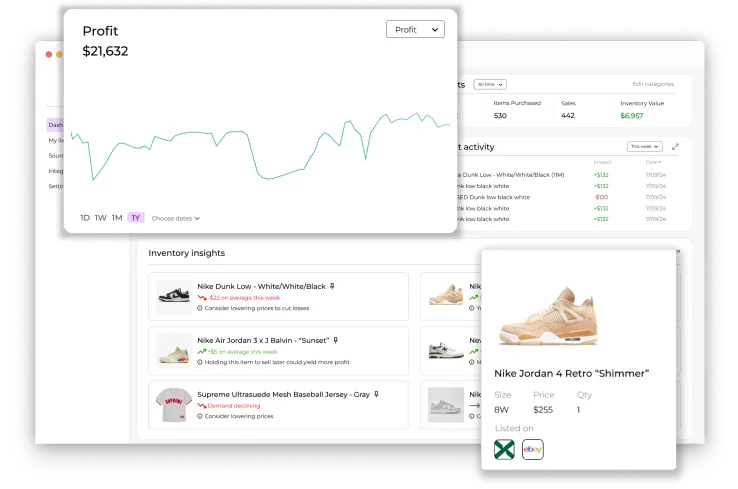Click the declining trend icon for Supreme jersey
The image size is (738, 489).
(x=202, y=406)
